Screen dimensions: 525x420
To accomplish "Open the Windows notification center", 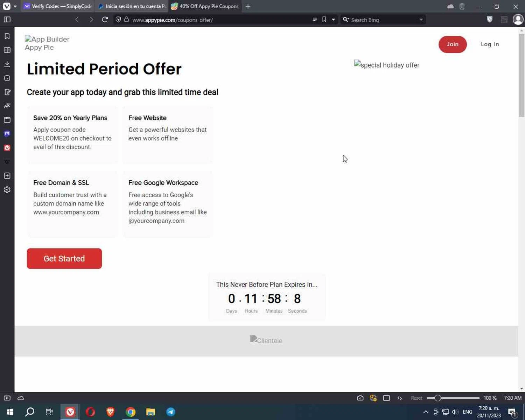I will [512, 412].
